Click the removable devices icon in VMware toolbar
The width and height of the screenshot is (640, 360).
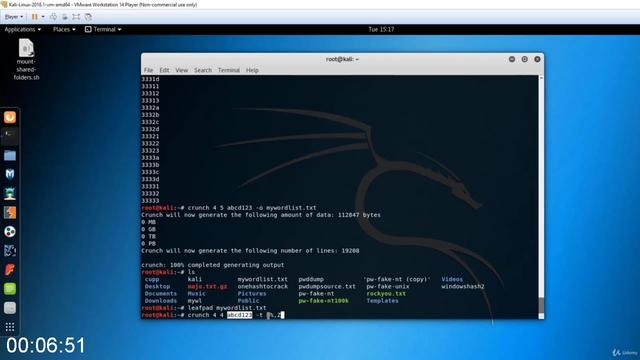coord(64,17)
